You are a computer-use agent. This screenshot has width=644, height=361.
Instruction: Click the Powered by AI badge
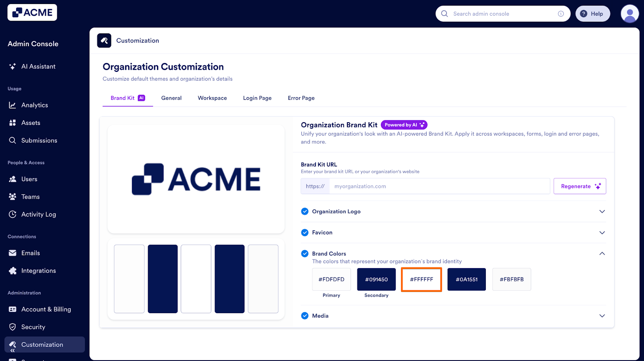click(x=404, y=125)
